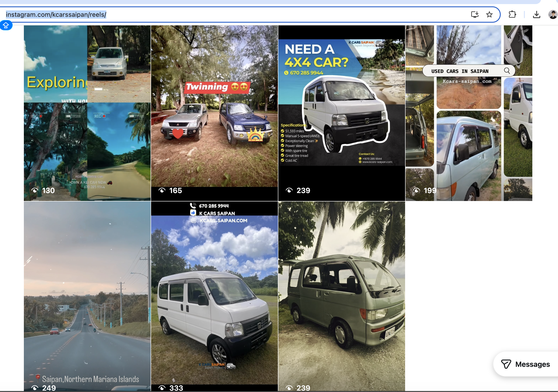Click Saipan, Northern Mariana Islands location text
558x392 pixels.
[x=90, y=379]
